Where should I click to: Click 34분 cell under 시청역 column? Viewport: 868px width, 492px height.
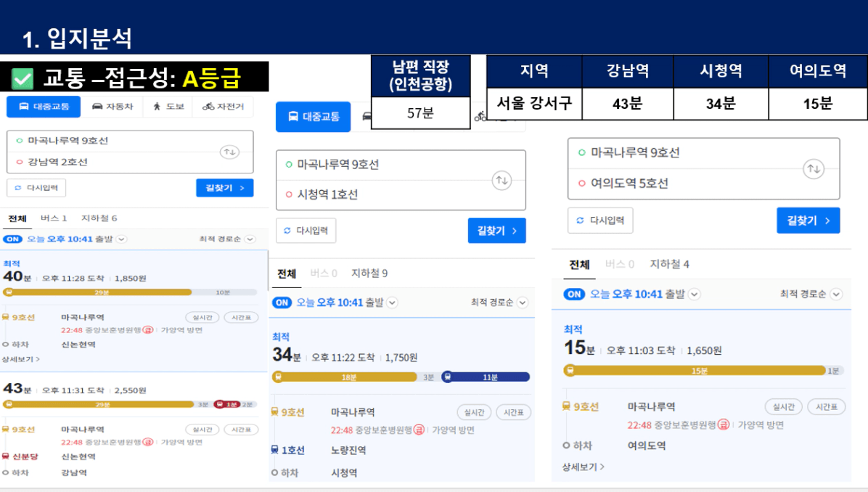pyautogui.click(x=721, y=104)
